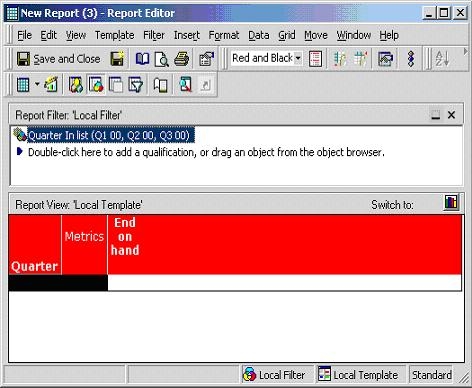This screenshot has width=472, height=388.
Task: Click the magnifier search document icon
Action: [185, 85]
